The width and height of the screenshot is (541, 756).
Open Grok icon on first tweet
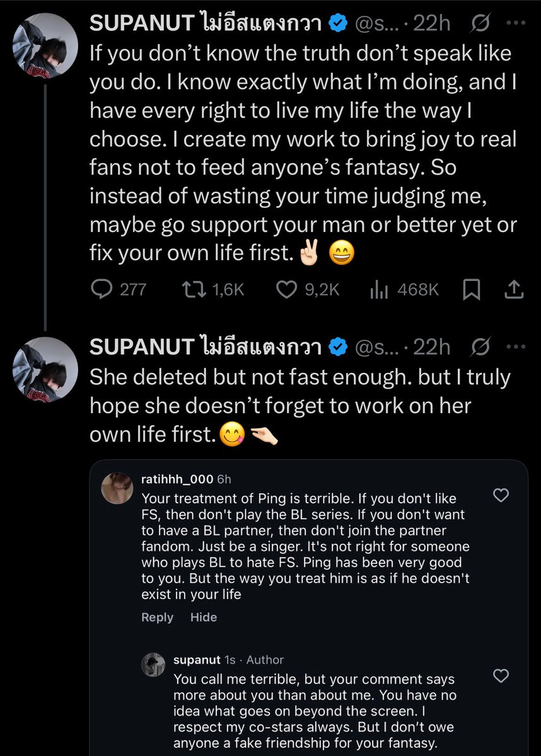pyautogui.click(x=482, y=23)
